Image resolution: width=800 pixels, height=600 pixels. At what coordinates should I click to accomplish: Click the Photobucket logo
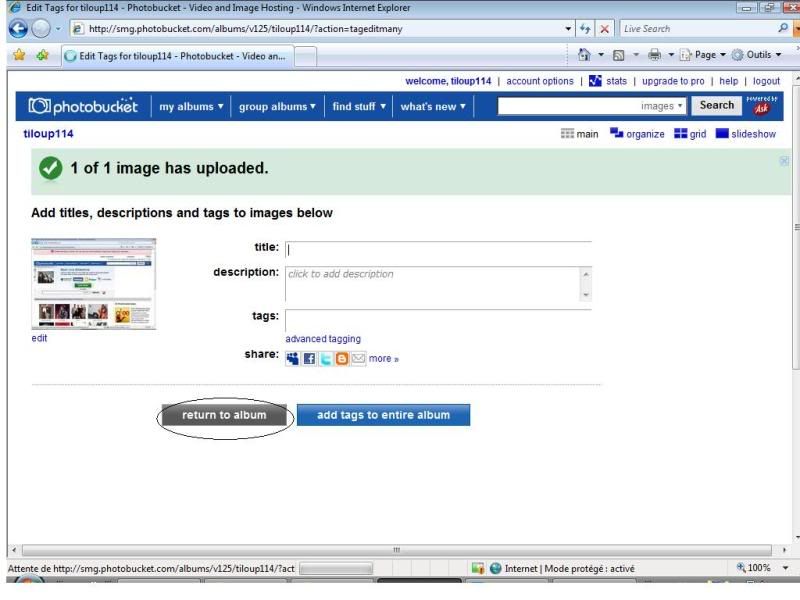coord(83,106)
